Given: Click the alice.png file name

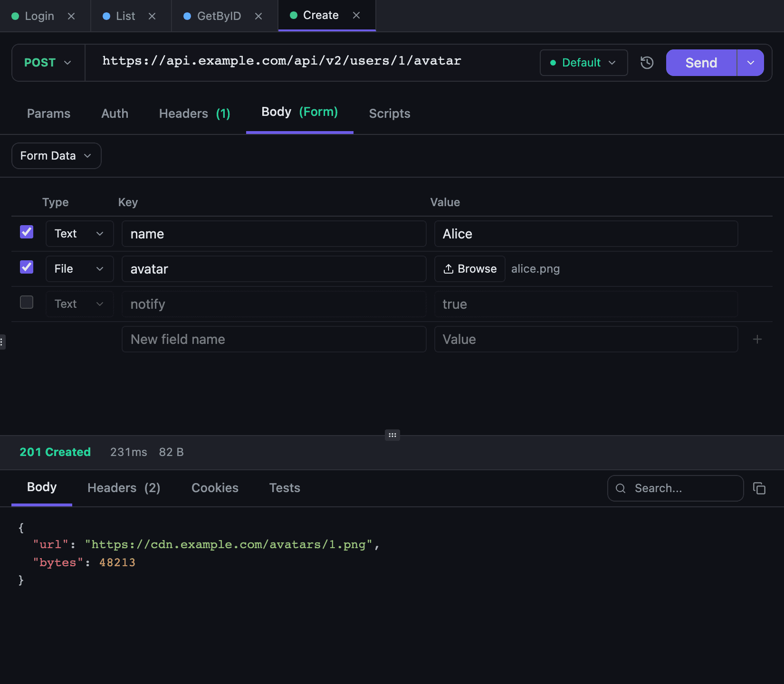Looking at the screenshot, I should tap(535, 269).
